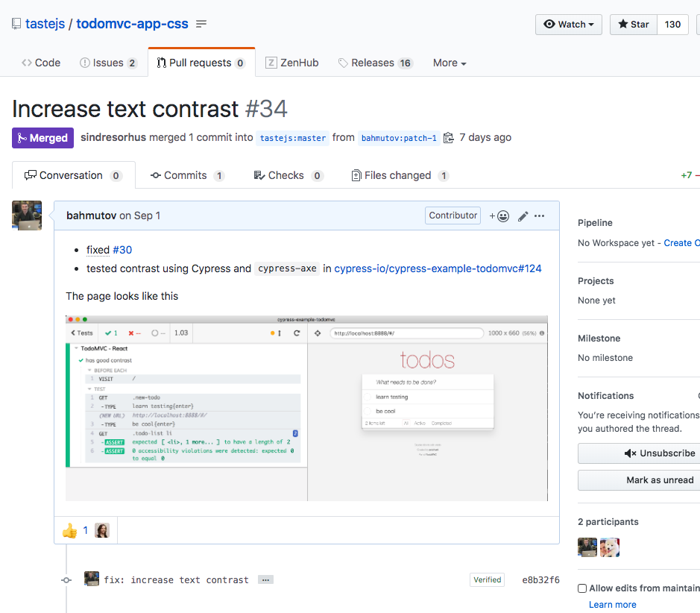The width and height of the screenshot is (700, 613).
Task: Click the thumbs up reaction count 1
Action: click(85, 530)
